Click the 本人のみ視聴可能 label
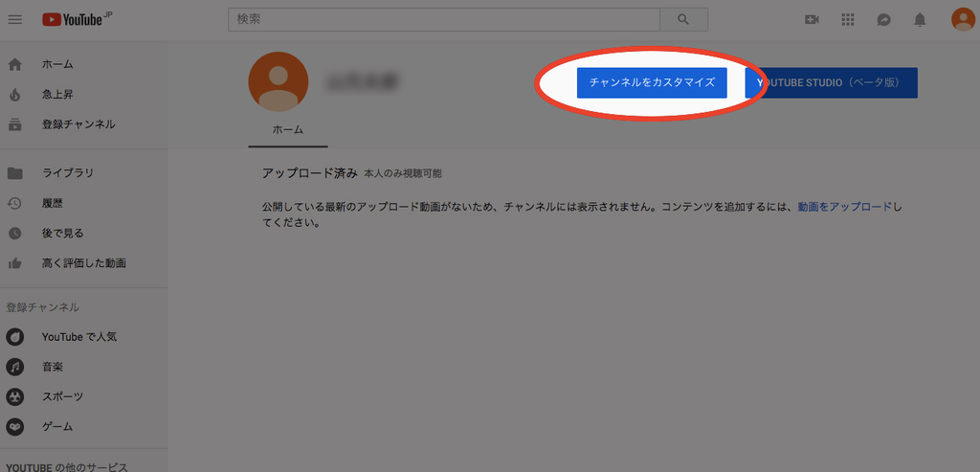The image size is (980, 472). pos(403,174)
